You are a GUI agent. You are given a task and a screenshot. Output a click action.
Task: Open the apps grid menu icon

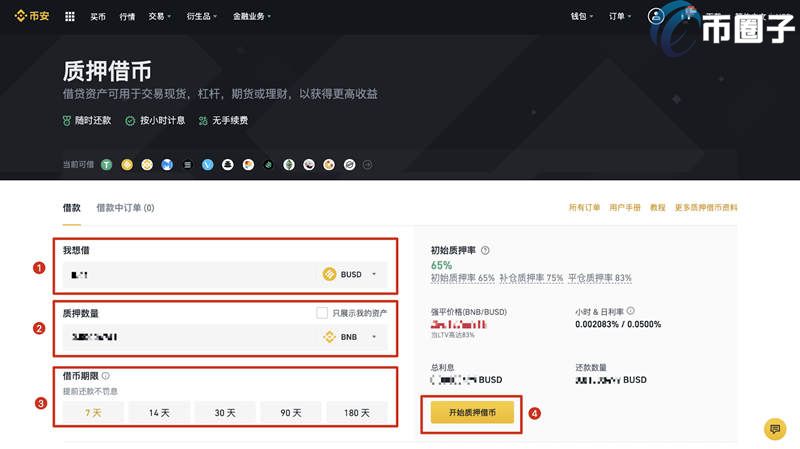click(x=69, y=16)
